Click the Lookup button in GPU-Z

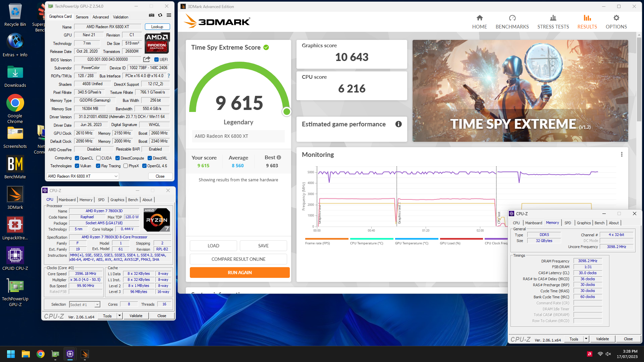157,27
